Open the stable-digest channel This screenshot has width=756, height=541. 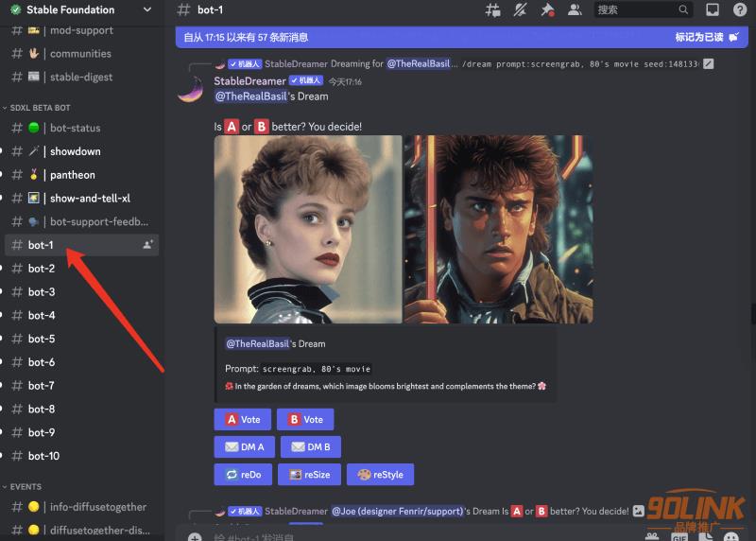pyautogui.click(x=82, y=77)
